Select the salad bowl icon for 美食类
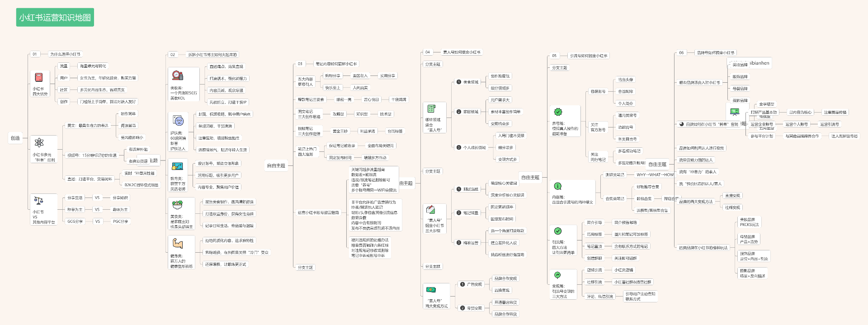 (x=177, y=204)
